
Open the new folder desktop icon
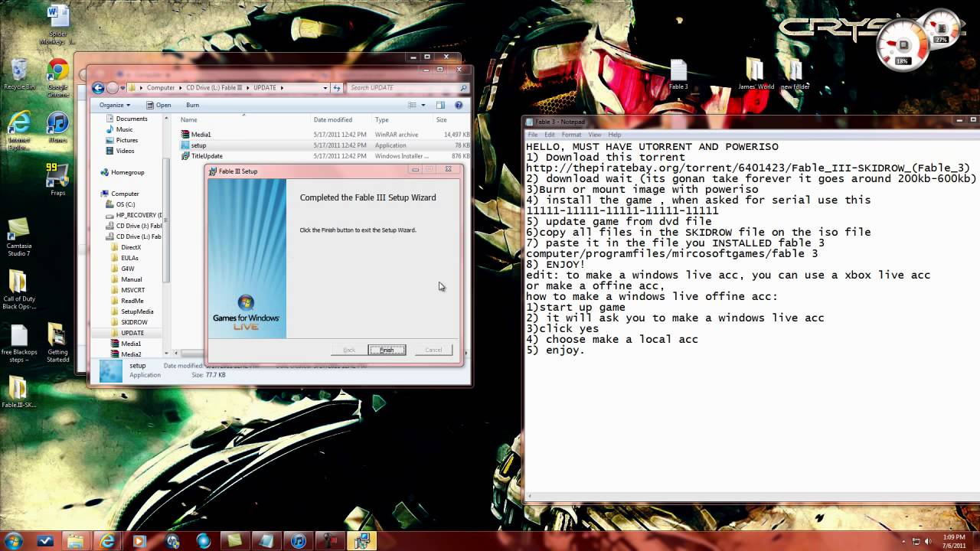pyautogui.click(x=795, y=75)
